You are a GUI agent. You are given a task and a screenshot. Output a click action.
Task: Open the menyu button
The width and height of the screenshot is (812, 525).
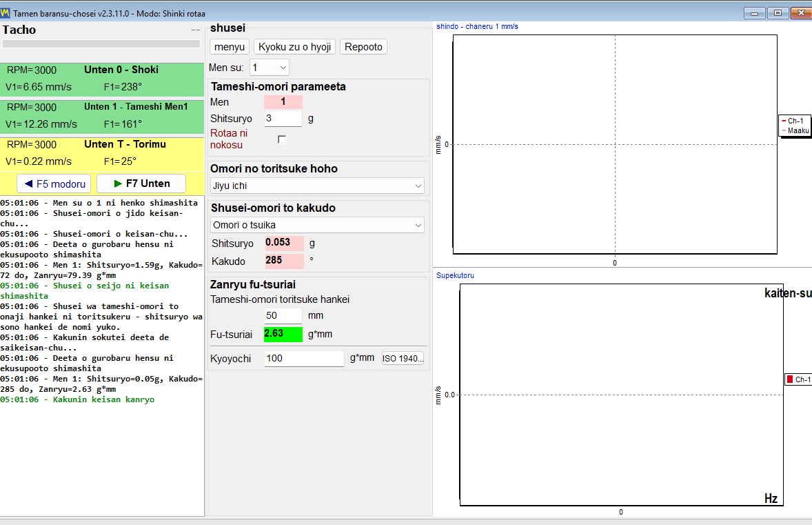click(x=230, y=47)
